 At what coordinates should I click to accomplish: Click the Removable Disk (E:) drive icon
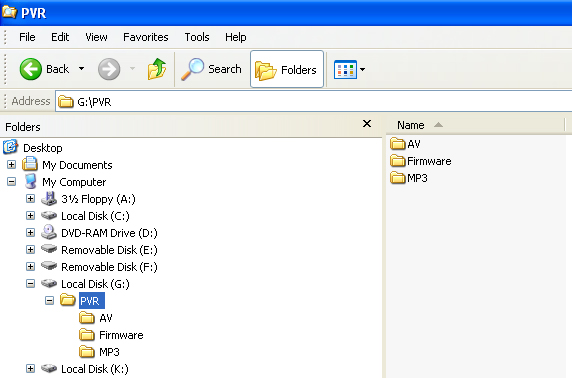pos(49,248)
